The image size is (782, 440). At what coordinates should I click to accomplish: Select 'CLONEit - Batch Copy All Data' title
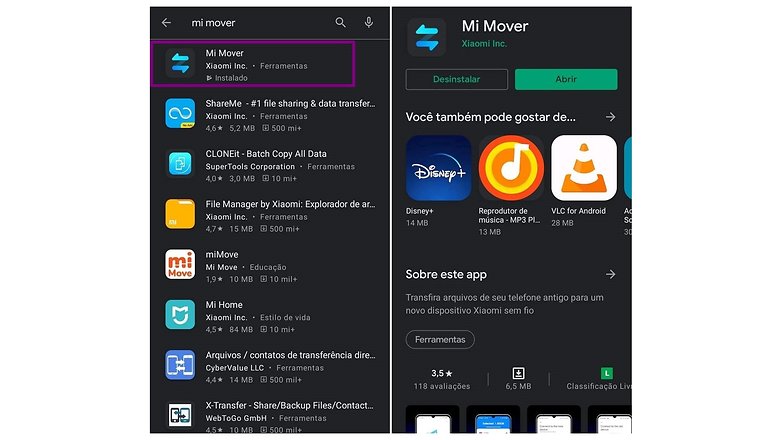[266, 154]
